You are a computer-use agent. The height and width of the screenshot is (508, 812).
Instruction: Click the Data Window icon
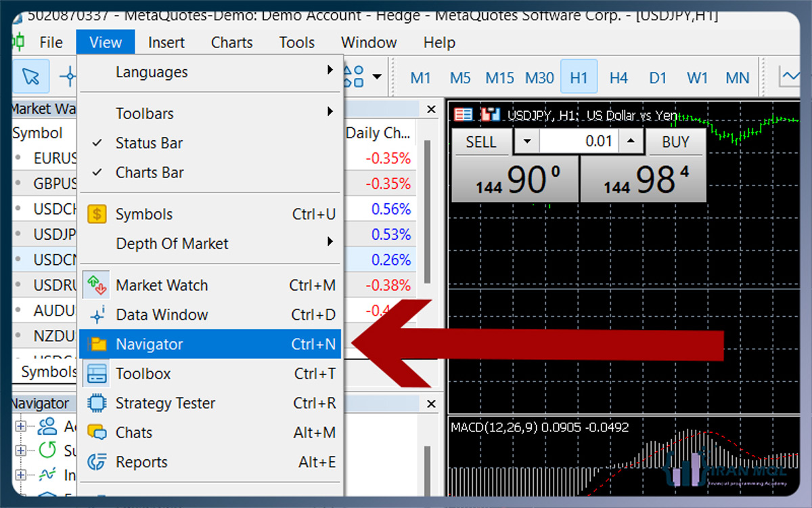[97, 315]
